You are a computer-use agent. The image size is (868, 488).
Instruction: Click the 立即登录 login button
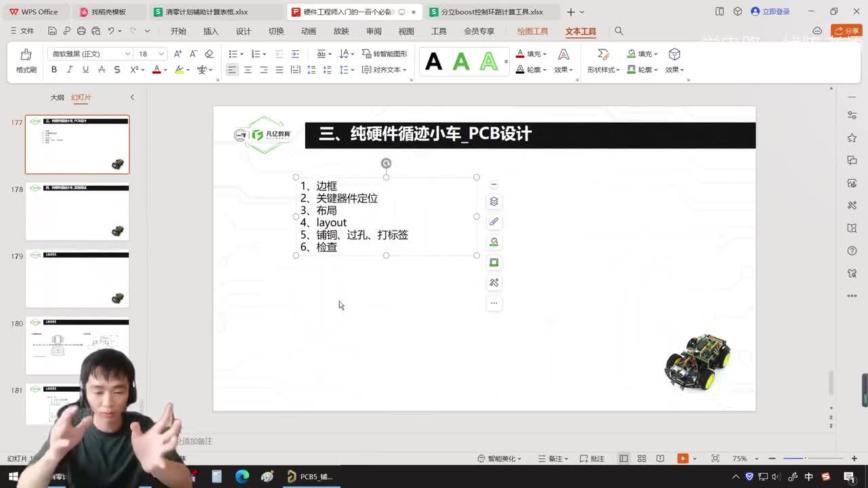click(x=770, y=12)
